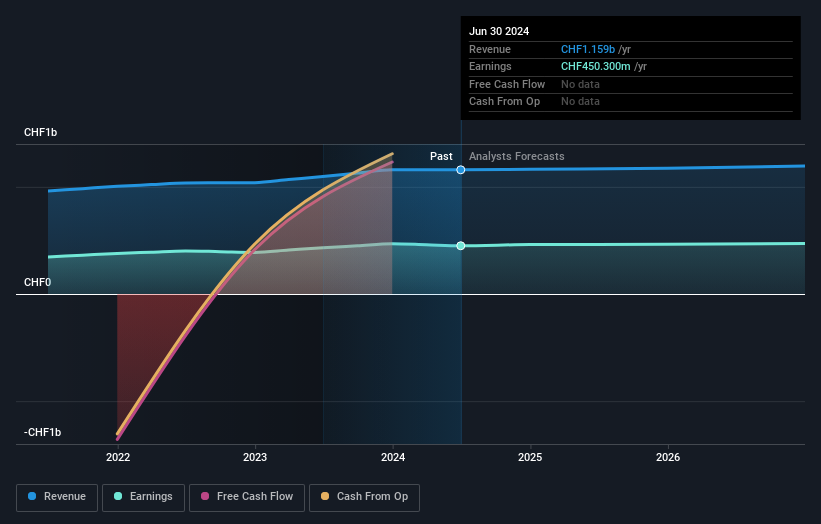
Task: Click the 2023 x-axis label
Action: [255, 458]
